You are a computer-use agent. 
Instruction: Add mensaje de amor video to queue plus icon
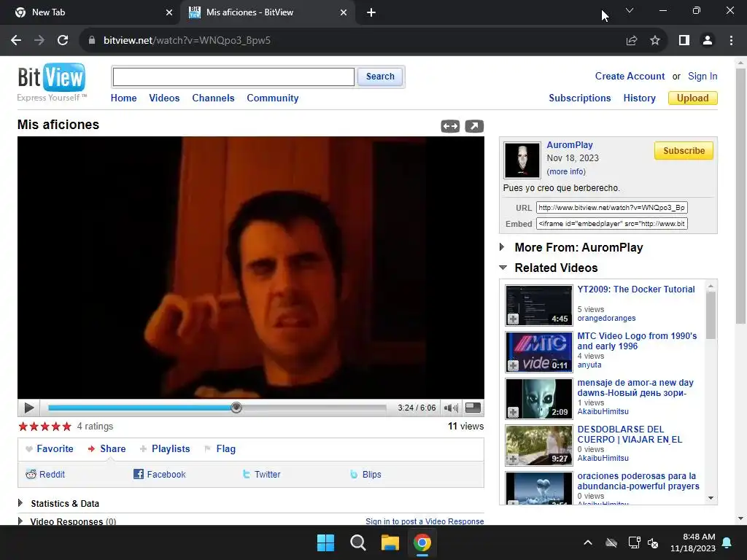pos(513,413)
